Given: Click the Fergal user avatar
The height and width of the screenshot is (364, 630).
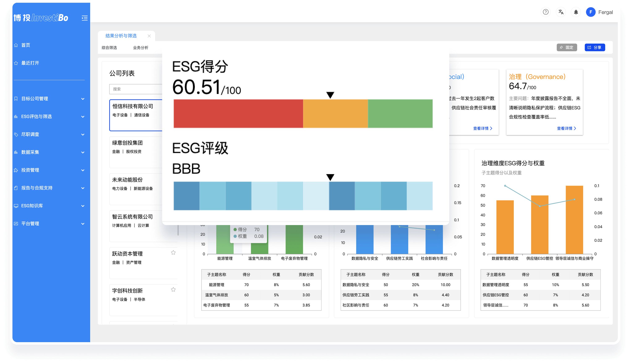Looking at the screenshot, I should [x=591, y=12].
